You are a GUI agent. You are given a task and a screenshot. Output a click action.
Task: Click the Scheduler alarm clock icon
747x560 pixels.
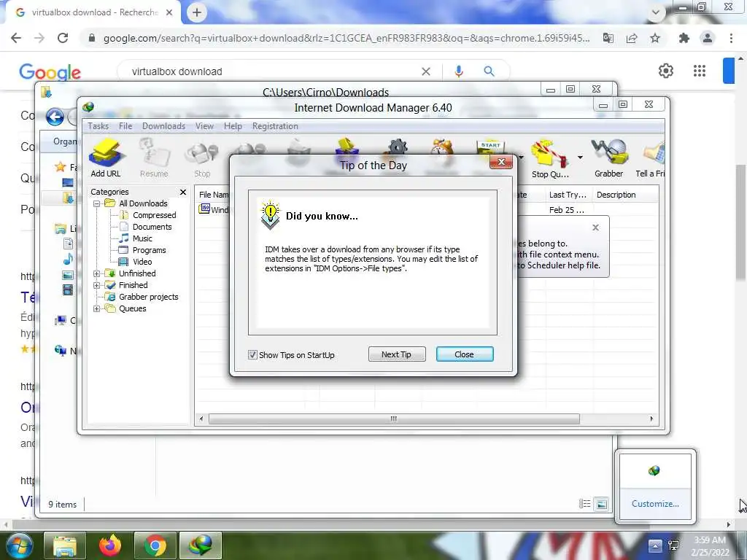[x=442, y=147]
